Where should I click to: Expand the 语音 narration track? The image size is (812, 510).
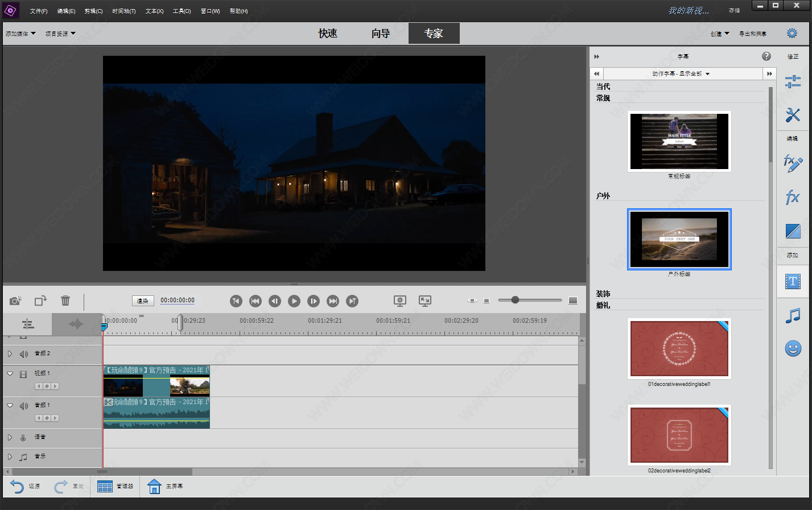(10, 437)
